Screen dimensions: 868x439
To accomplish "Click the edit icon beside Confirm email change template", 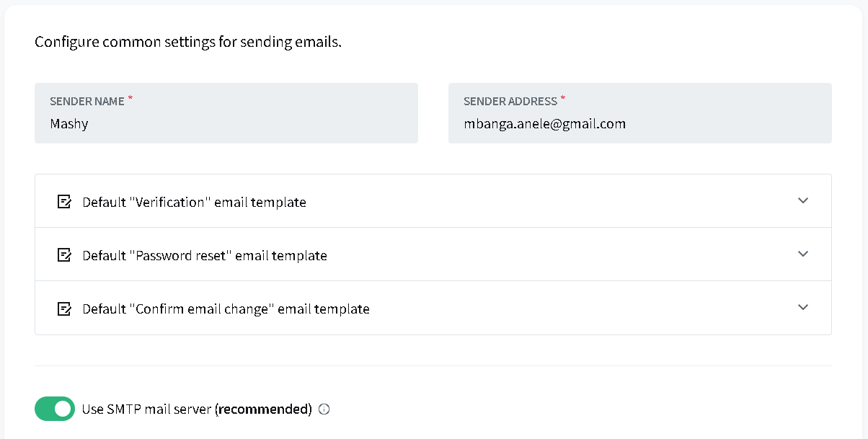I will click(x=64, y=309).
